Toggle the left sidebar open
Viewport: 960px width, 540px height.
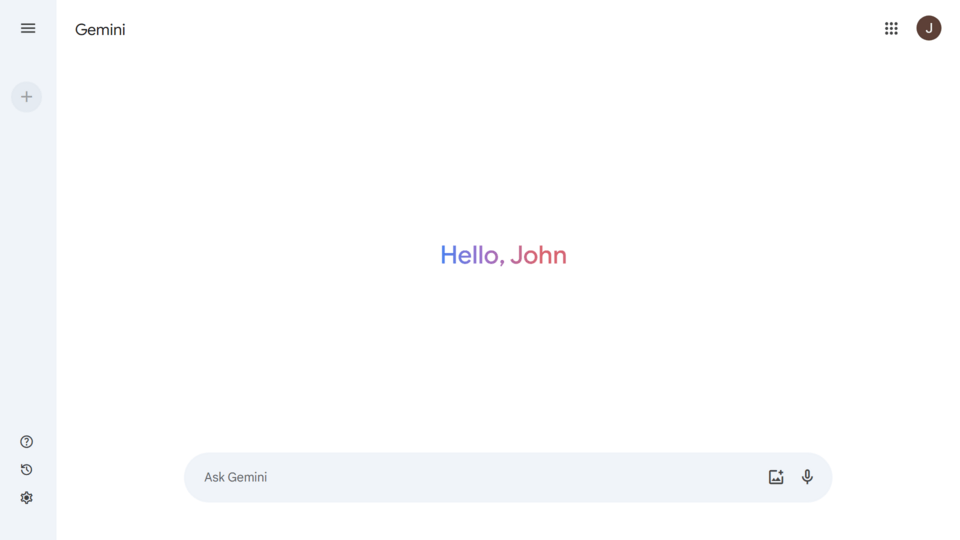(28, 29)
